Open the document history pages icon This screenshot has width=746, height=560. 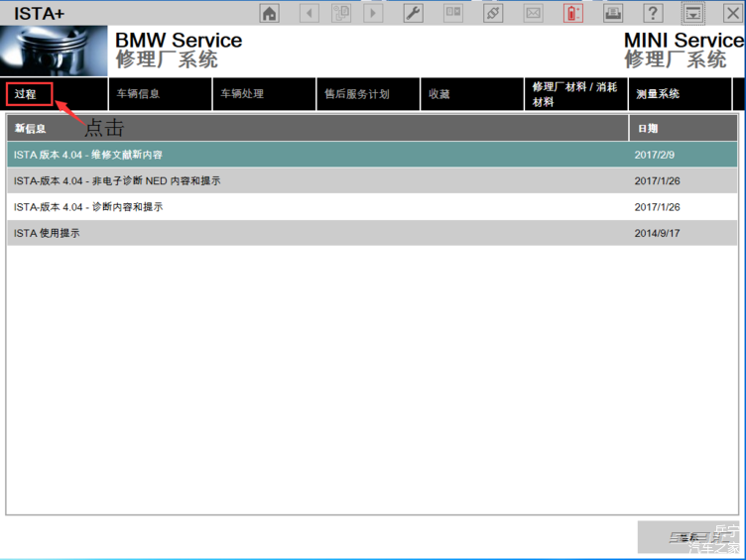point(341,13)
